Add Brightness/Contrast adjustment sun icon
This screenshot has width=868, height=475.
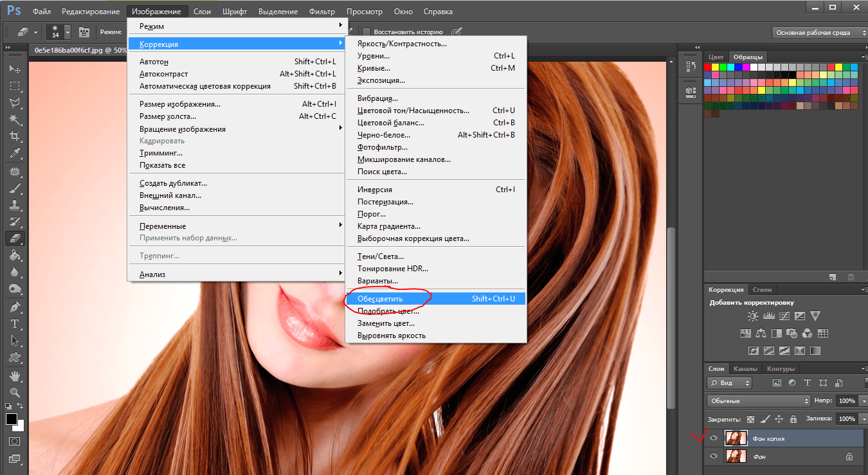point(753,316)
